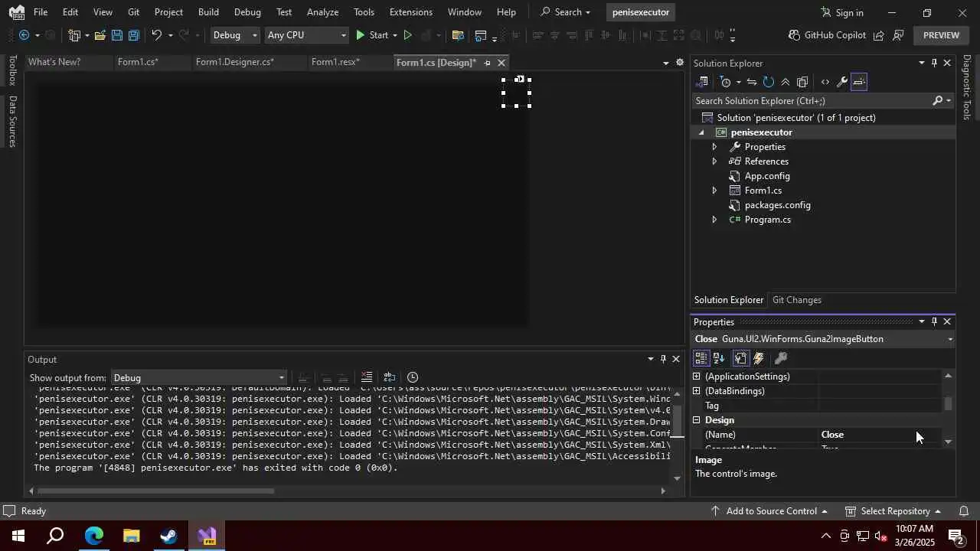
Task: Click the Output horizontal scrollbar thumb
Action: (x=155, y=491)
